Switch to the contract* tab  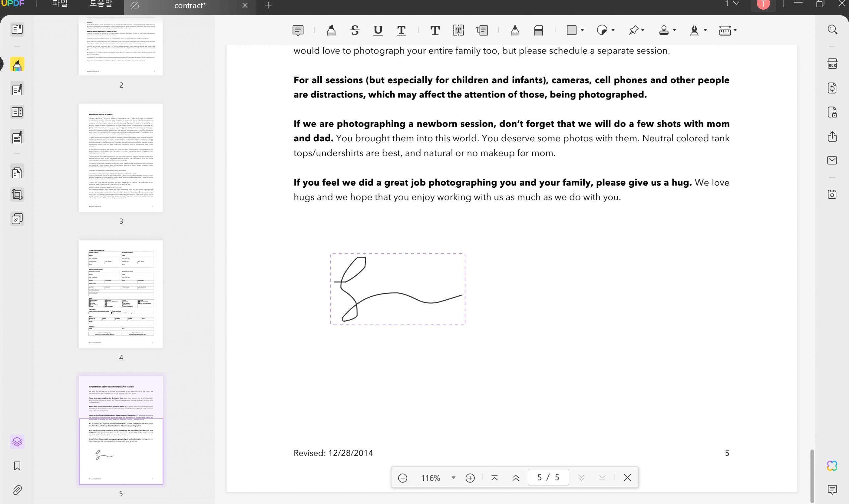(190, 6)
